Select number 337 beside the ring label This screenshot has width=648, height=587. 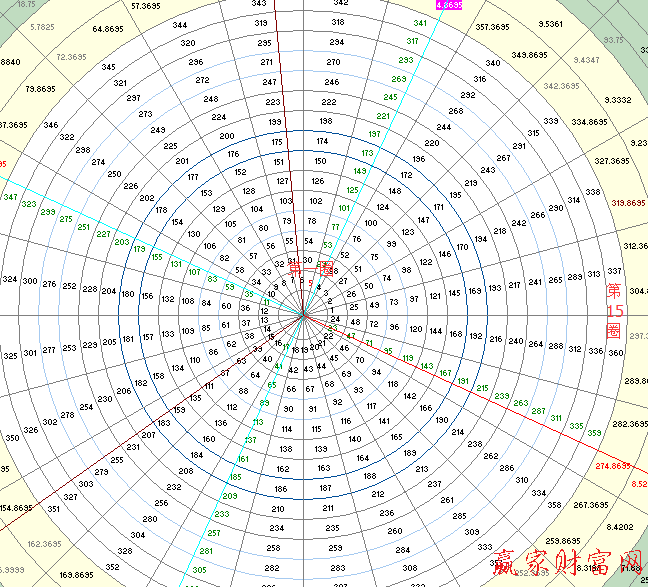pyautogui.click(x=614, y=271)
